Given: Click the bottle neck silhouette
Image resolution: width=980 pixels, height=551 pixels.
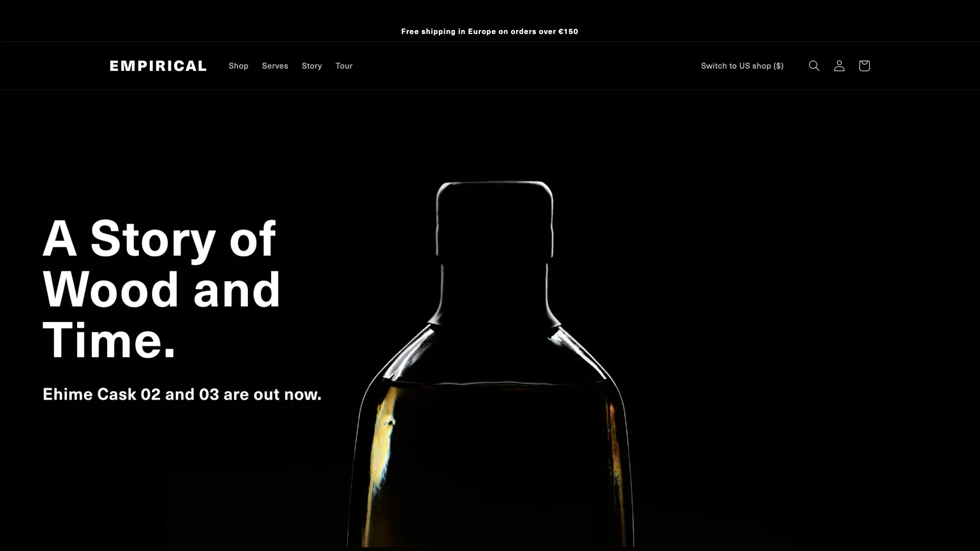Looking at the screenshot, I should 494,289.
